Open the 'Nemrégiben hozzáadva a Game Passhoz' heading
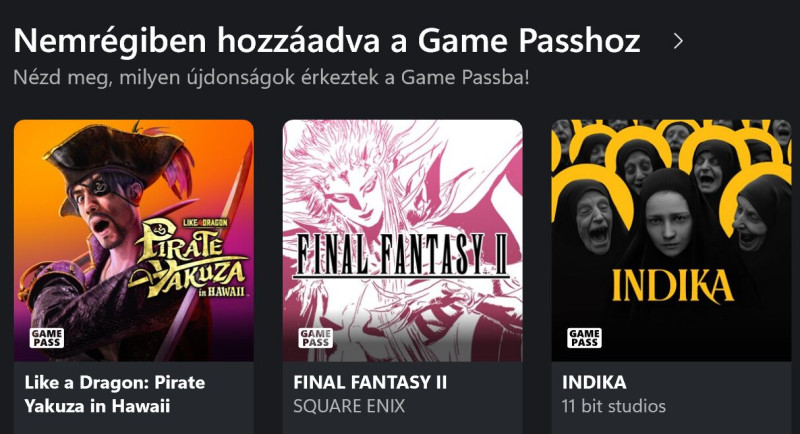This screenshot has height=434, width=800. click(327, 41)
